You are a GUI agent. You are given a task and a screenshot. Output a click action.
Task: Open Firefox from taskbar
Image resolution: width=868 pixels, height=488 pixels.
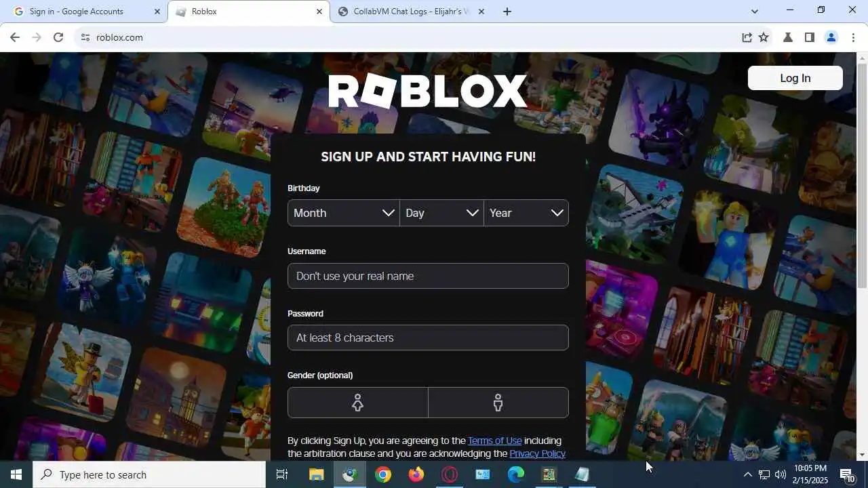[x=416, y=474]
